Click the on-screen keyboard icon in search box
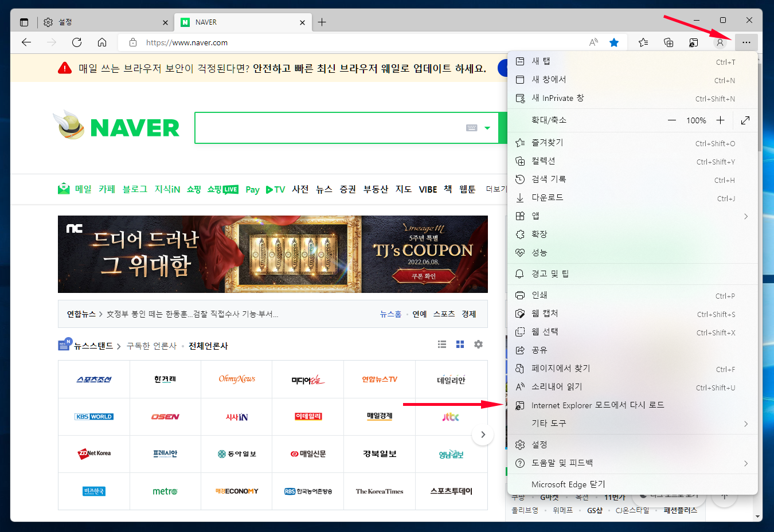This screenshot has width=774, height=532. pos(472,128)
